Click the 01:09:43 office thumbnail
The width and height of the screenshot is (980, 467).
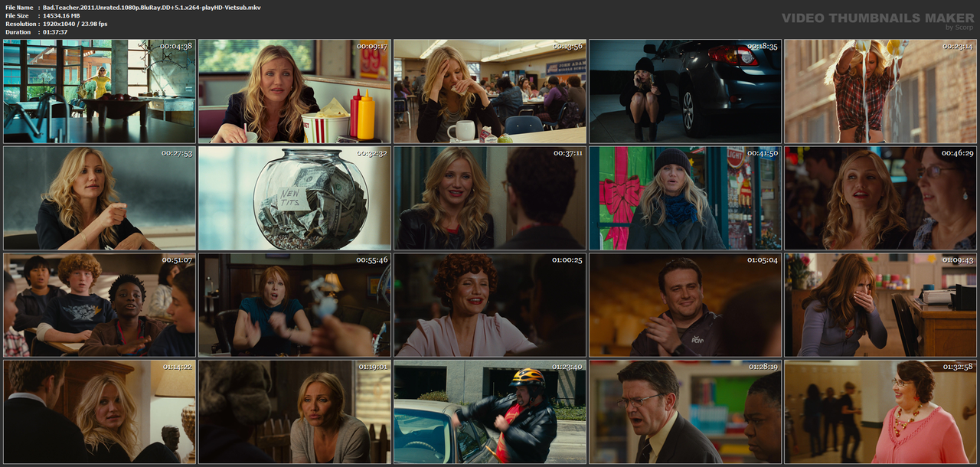(x=880, y=305)
